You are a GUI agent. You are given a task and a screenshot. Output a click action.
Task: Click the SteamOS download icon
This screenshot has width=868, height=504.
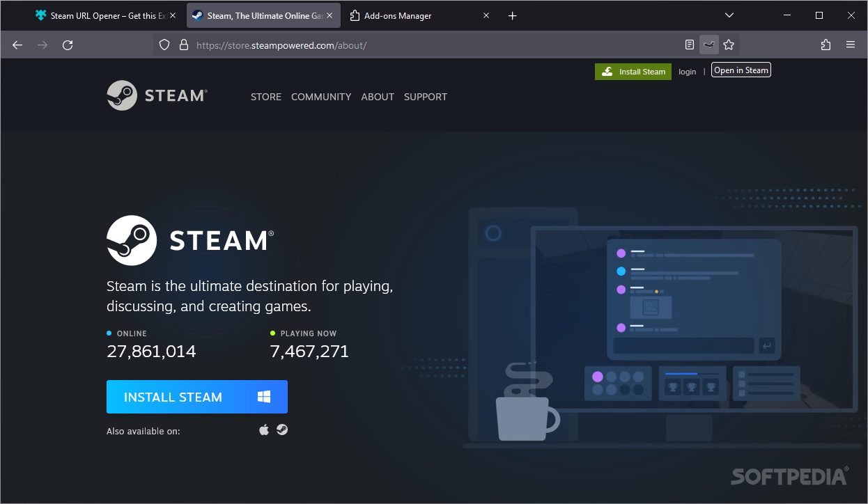click(282, 430)
